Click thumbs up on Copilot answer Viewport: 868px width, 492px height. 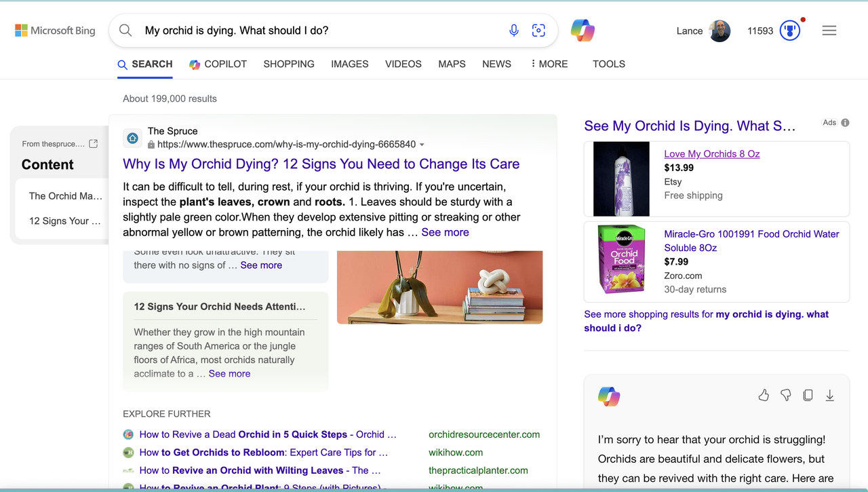(x=764, y=395)
